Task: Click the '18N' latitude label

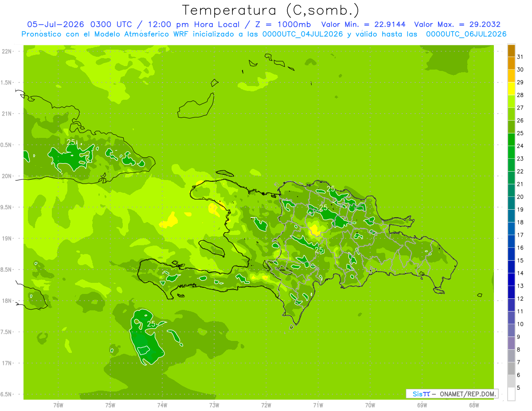Action: point(7,301)
